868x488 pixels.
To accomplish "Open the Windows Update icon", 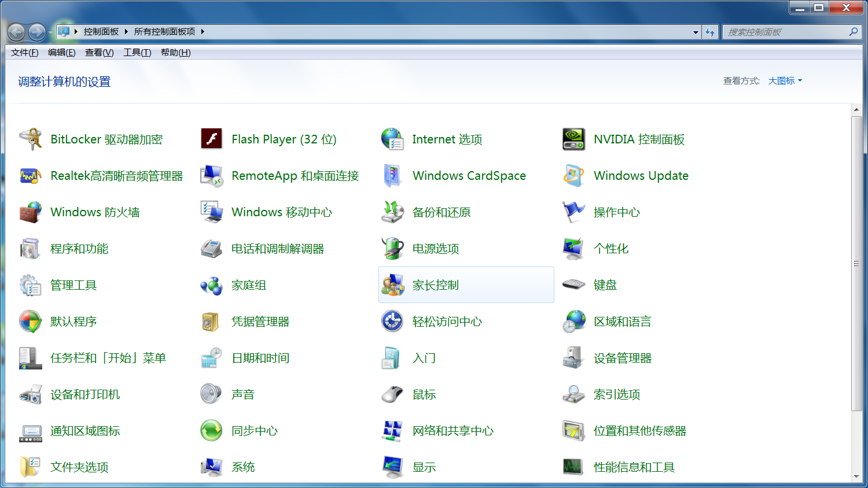I will (x=573, y=176).
